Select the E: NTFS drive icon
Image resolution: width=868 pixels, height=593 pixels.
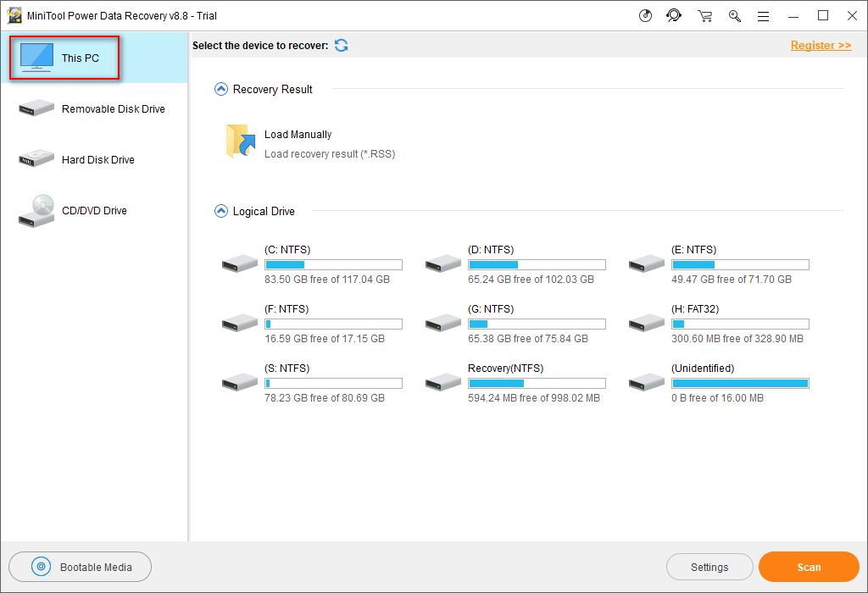[647, 263]
